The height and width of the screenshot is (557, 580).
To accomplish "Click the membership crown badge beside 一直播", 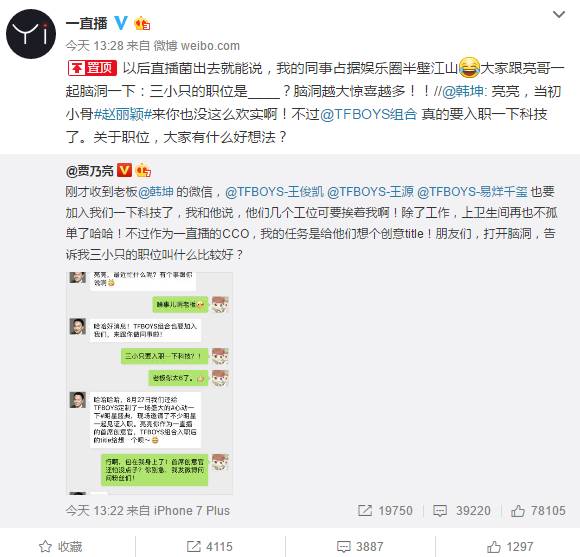I will pos(142,23).
